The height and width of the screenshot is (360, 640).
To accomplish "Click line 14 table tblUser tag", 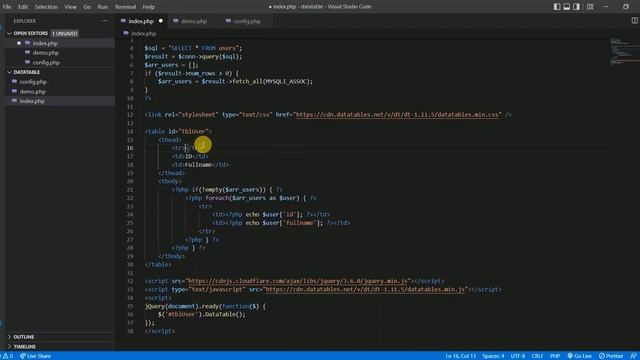I will (x=178, y=131).
